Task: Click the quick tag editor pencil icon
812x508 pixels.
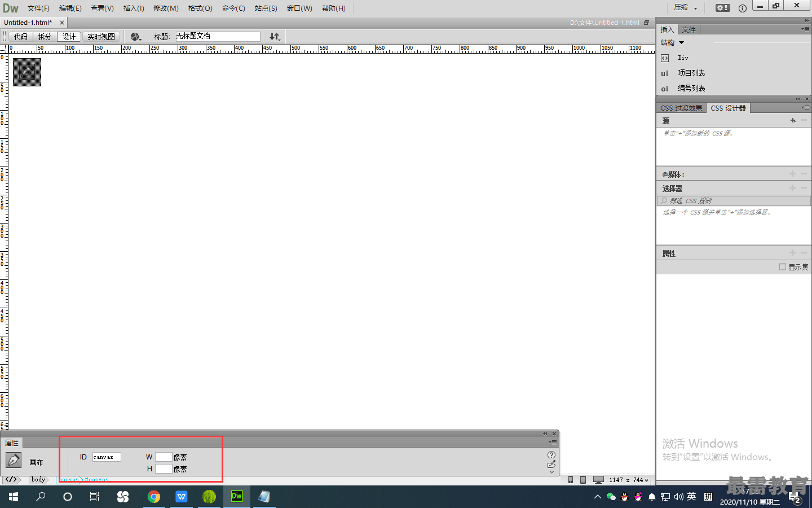Action: point(551,465)
